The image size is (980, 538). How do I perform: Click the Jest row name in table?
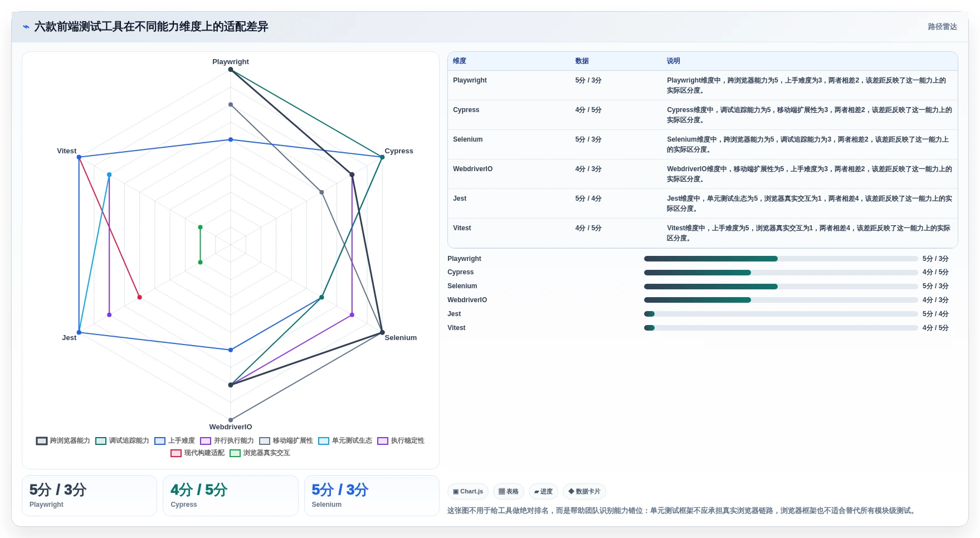point(460,198)
